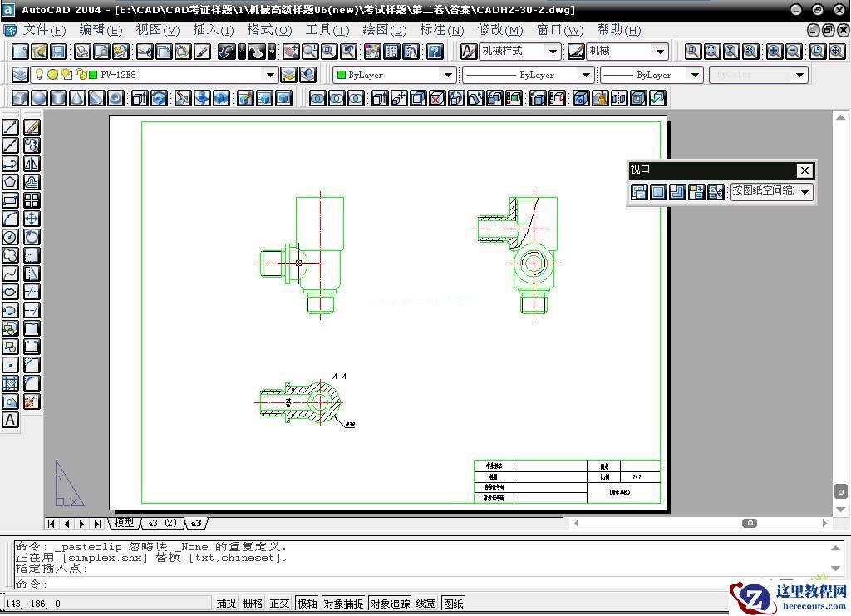Select the Erase tool
851x616 pixels.
[x=32, y=127]
